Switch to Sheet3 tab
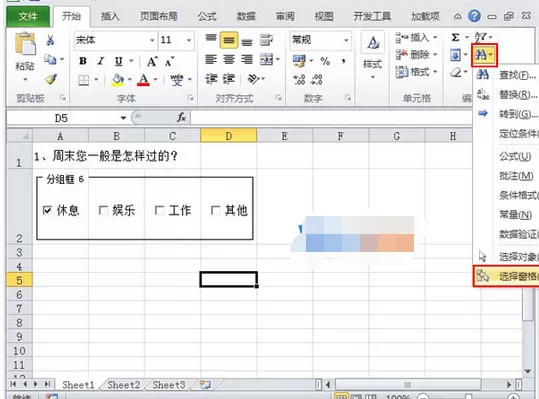Viewport: 539px width, 399px height. 169,385
